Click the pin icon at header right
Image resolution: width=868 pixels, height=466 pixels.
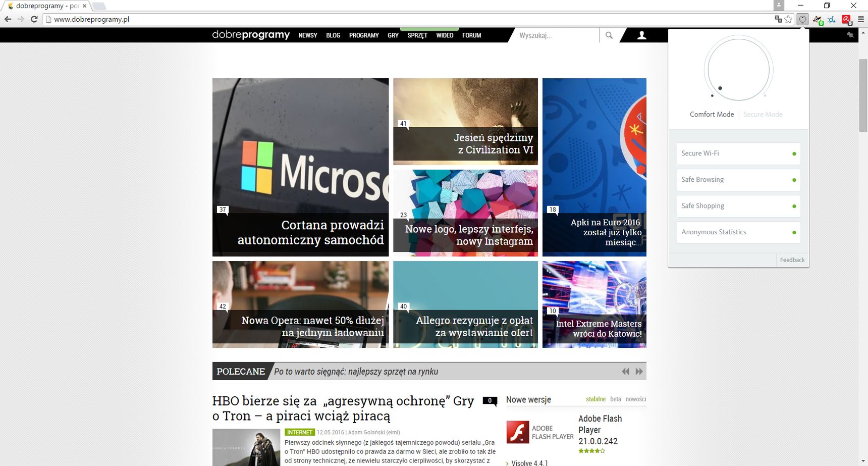click(x=850, y=35)
